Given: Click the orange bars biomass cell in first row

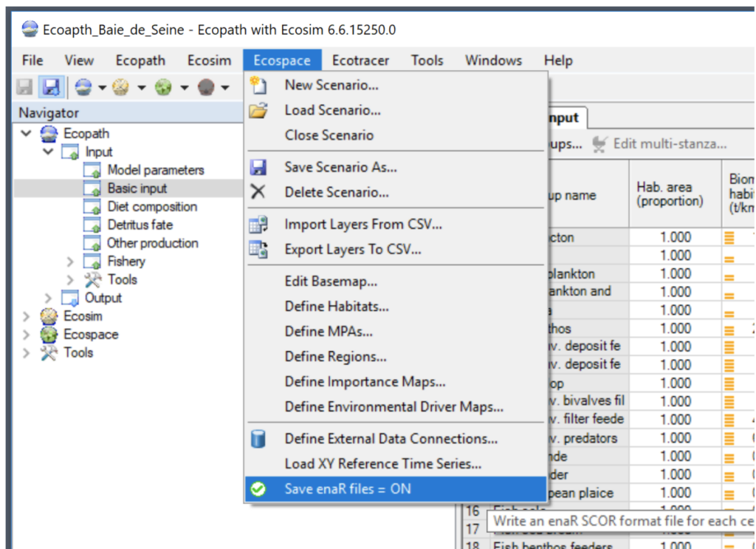Looking at the screenshot, I should tap(729, 238).
